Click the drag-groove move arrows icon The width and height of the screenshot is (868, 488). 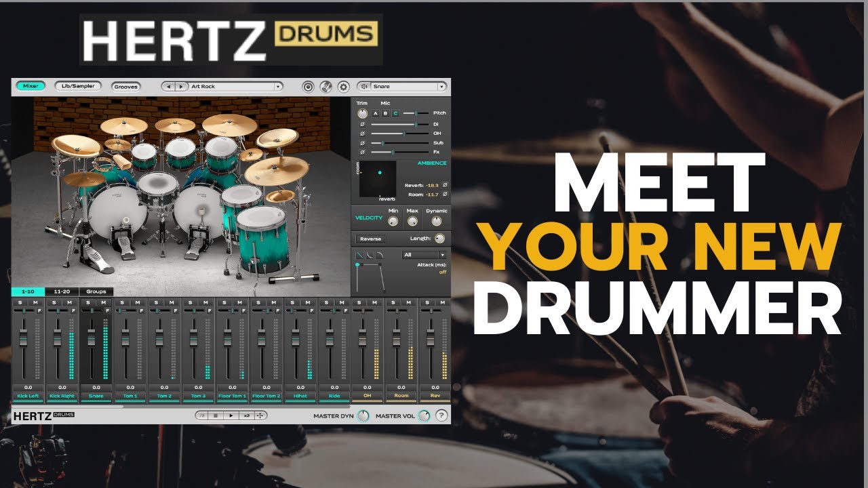pyautogui.click(x=260, y=415)
